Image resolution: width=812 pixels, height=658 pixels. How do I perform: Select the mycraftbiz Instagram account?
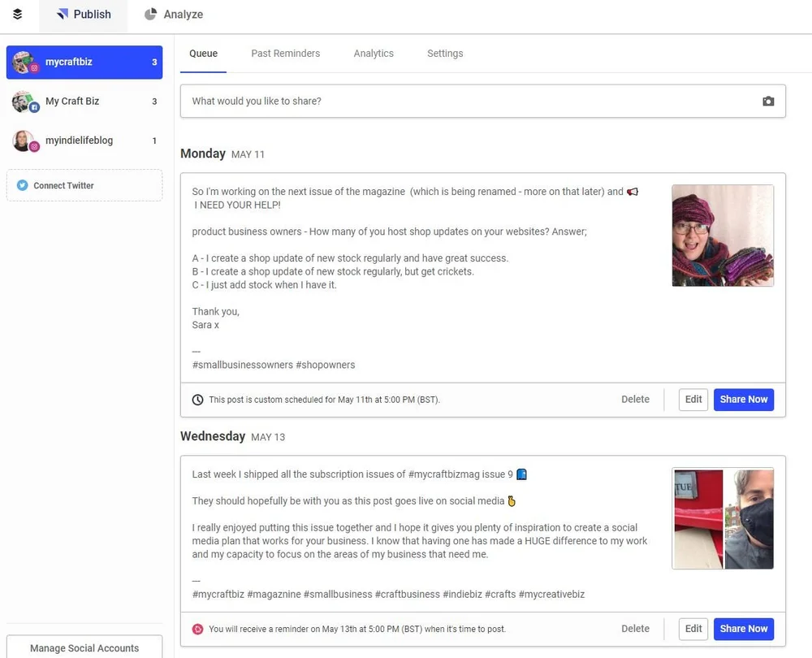coord(84,63)
